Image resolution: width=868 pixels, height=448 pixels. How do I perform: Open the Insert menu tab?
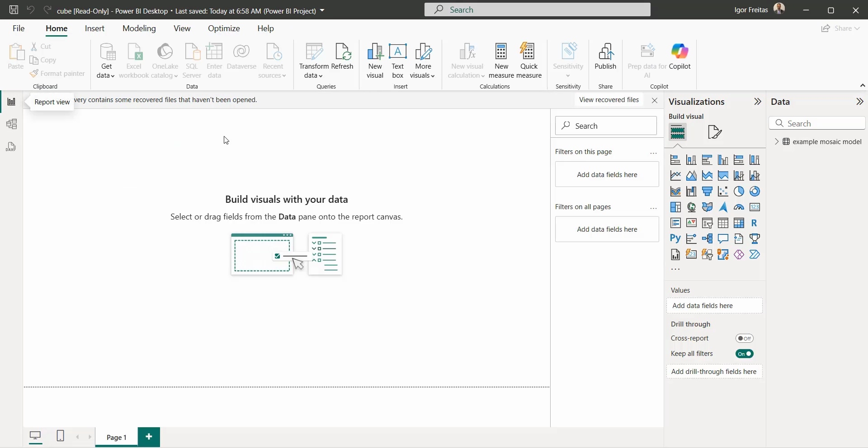94,28
